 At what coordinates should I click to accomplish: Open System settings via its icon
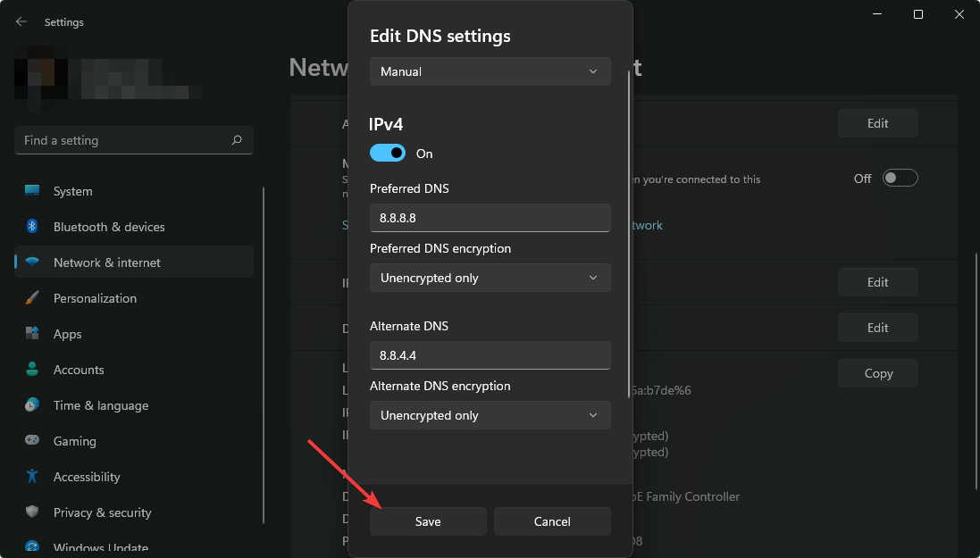coord(34,190)
